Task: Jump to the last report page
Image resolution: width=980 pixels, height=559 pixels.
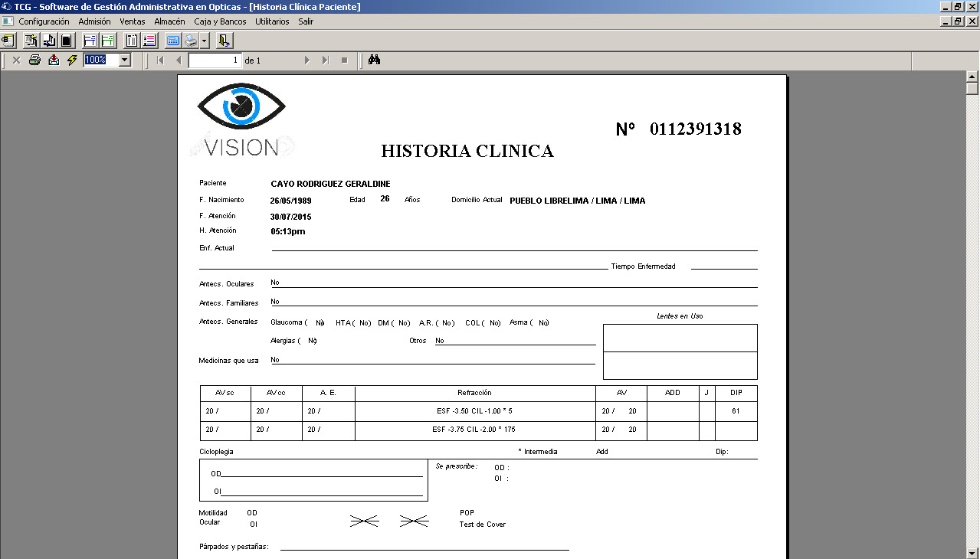Action: pyautogui.click(x=326, y=60)
